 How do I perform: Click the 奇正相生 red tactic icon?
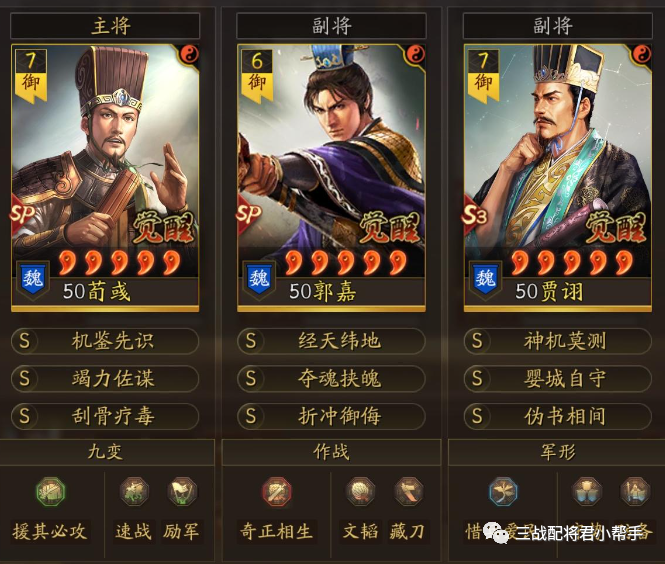point(277,491)
